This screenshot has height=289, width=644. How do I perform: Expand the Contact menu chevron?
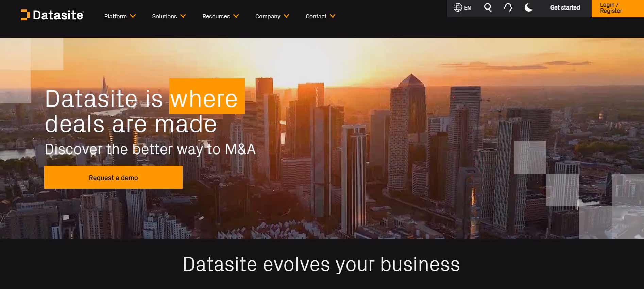(333, 16)
